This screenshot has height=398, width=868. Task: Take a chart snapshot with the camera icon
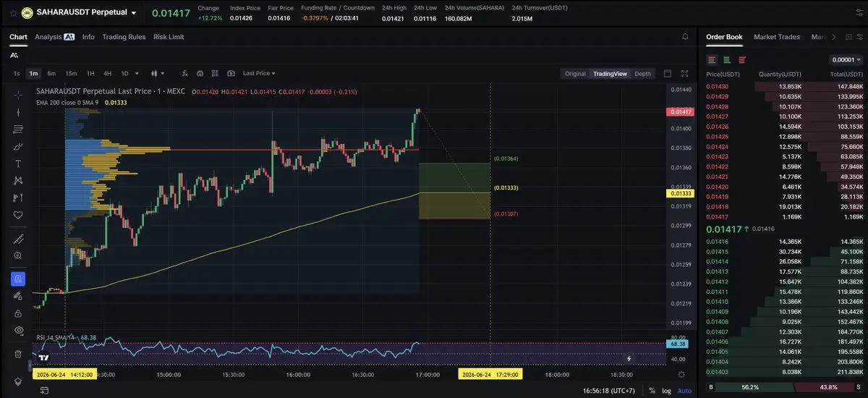[231, 73]
